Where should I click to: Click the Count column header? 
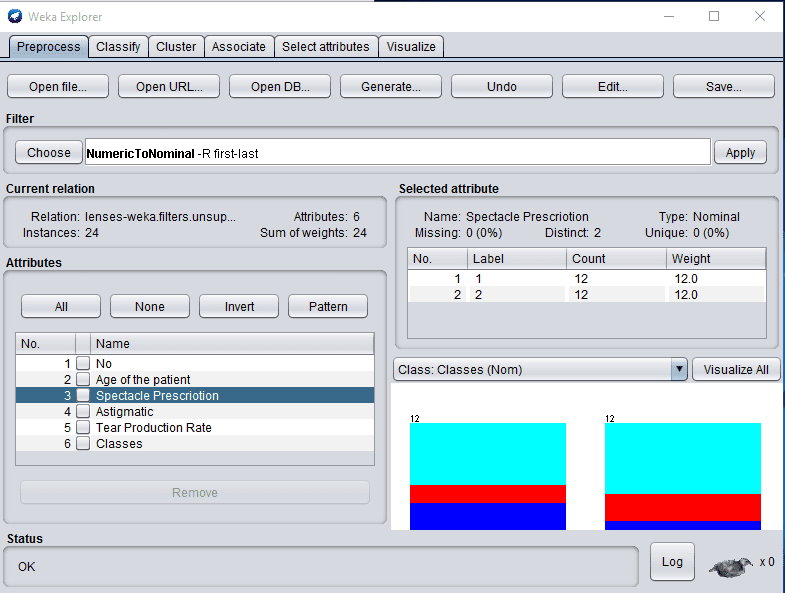tap(616, 258)
